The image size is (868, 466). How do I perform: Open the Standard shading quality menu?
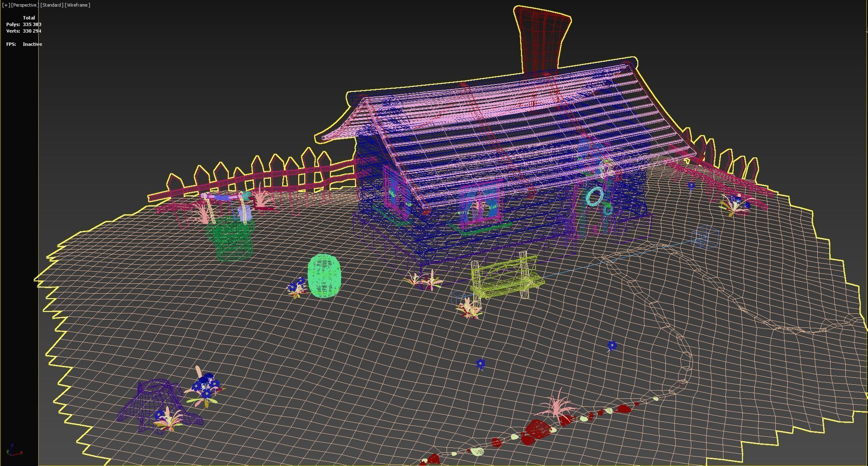coord(52,5)
